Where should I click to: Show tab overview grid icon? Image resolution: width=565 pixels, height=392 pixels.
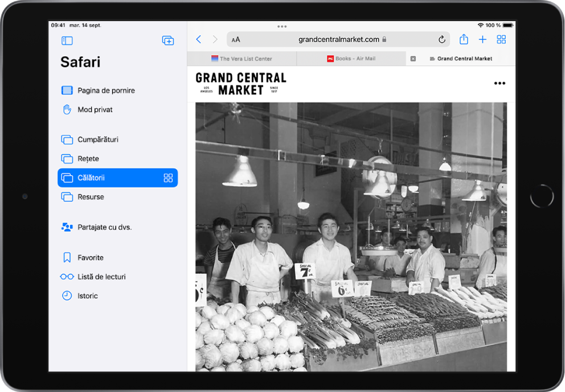501,40
